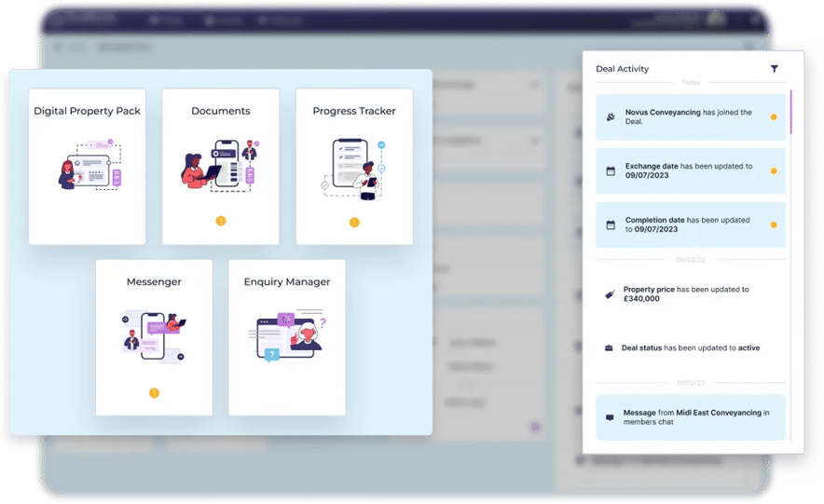Click the calendar icon beside Exchange date

pos(611,170)
